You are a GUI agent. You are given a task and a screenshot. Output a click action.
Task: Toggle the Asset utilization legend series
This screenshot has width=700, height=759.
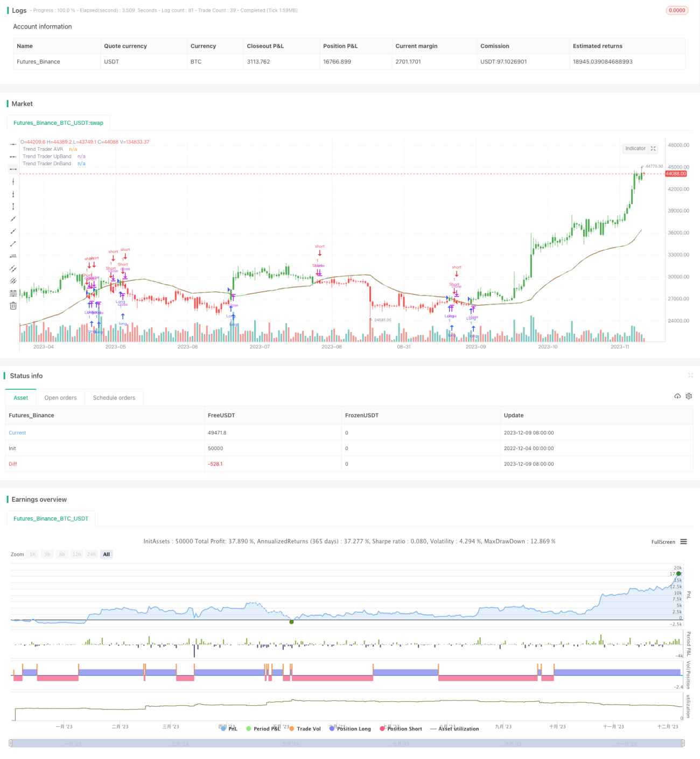(454, 729)
